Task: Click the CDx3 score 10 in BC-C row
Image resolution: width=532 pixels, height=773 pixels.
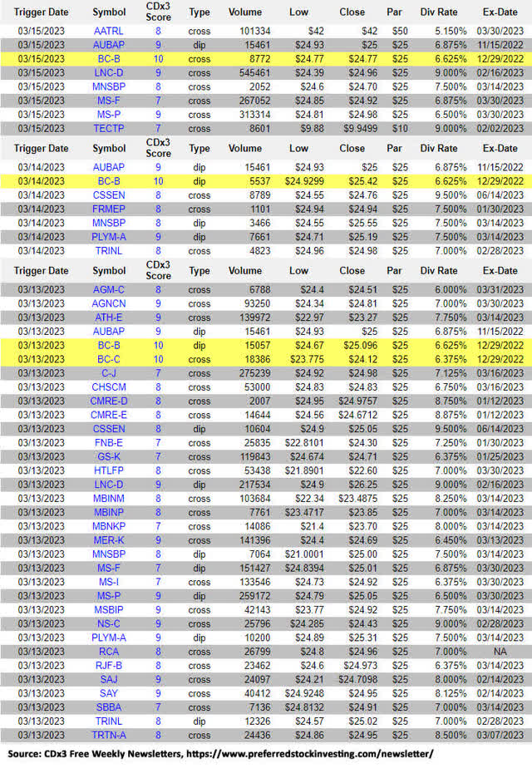Action: (158, 359)
